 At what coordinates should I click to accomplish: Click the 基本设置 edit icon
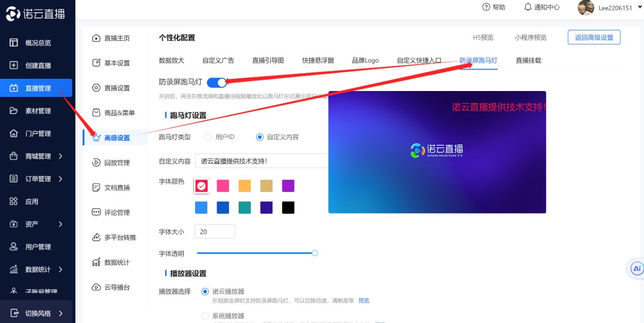click(x=96, y=63)
